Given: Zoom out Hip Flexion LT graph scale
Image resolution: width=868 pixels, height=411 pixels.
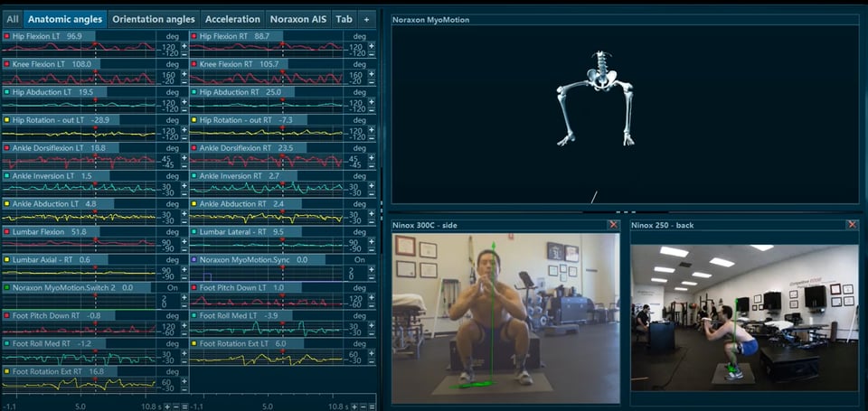Looking at the screenshot, I should 184,53.
